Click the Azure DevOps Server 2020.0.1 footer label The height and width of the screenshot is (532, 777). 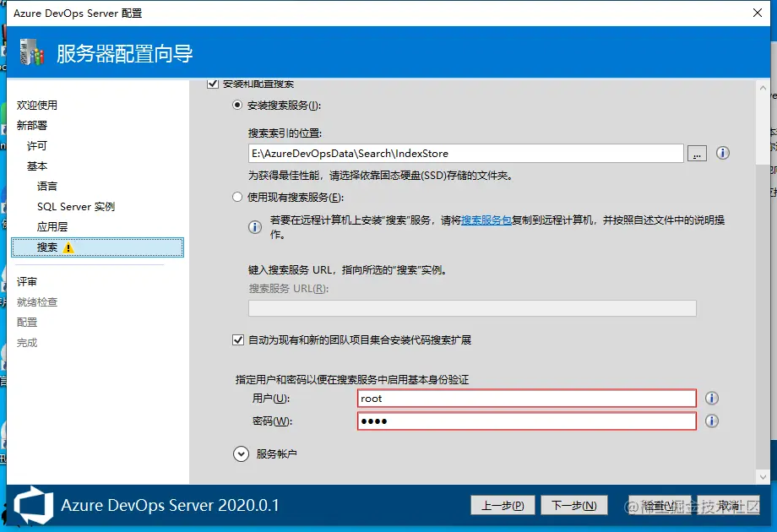pyautogui.click(x=170, y=505)
